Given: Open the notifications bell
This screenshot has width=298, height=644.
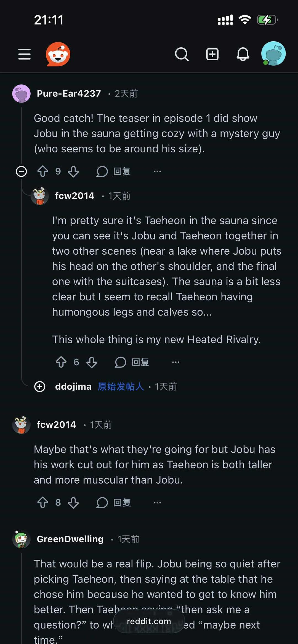Looking at the screenshot, I should click(243, 54).
